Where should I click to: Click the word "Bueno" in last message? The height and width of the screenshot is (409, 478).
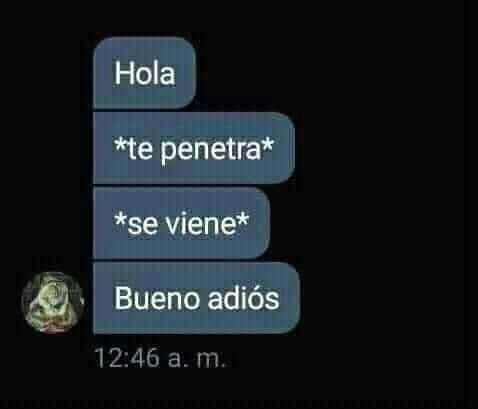click(x=157, y=298)
